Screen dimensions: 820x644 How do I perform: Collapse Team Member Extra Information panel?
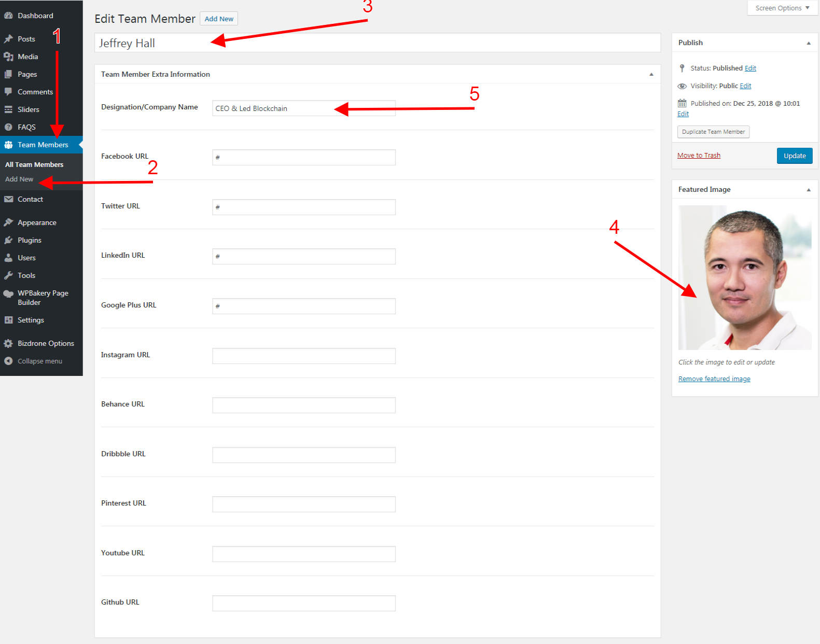(x=651, y=74)
